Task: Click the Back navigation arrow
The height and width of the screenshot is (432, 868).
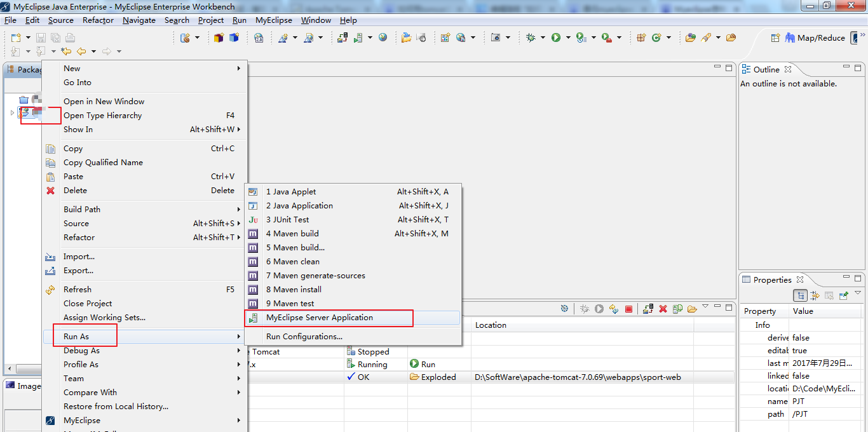Action: [x=81, y=51]
